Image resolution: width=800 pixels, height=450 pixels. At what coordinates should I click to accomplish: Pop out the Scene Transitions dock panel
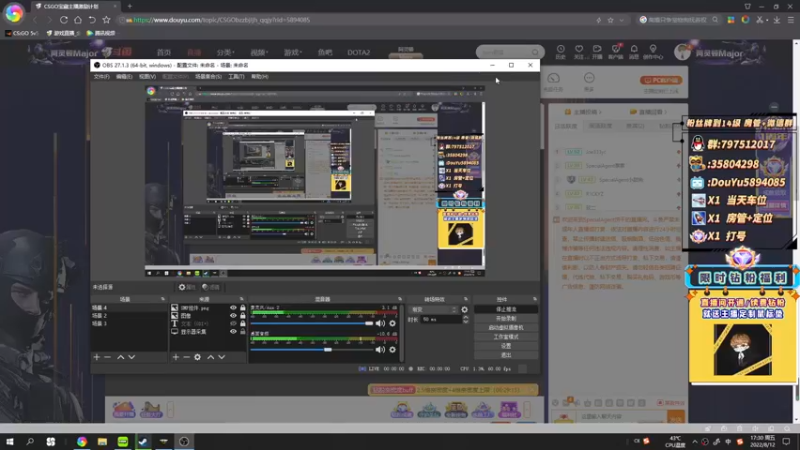tap(465, 299)
